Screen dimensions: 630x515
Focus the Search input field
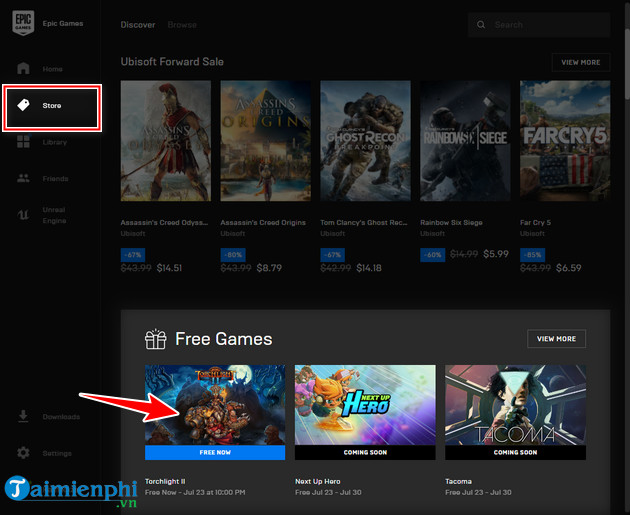coord(539,25)
